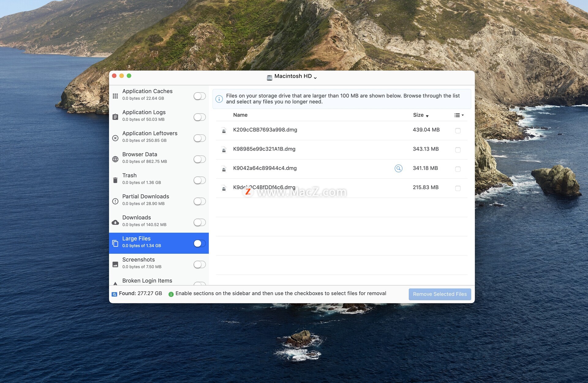Open the Macintosh HD drive dropdown
Image resolution: width=588 pixels, height=383 pixels.
tap(292, 77)
